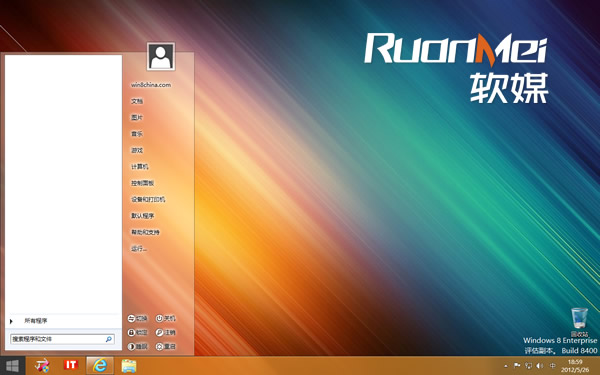
Task: Click the 重启 restart button
Action: (x=166, y=347)
